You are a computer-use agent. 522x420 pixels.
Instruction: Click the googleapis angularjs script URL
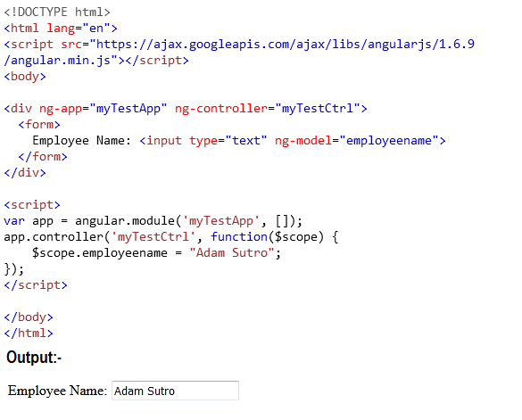point(286,45)
